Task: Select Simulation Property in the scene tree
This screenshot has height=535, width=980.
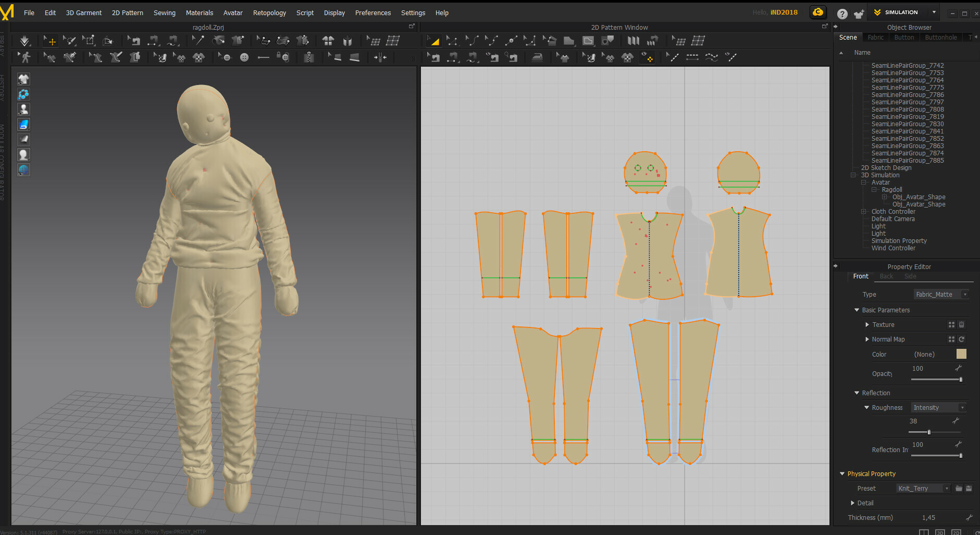Action: point(899,241)
